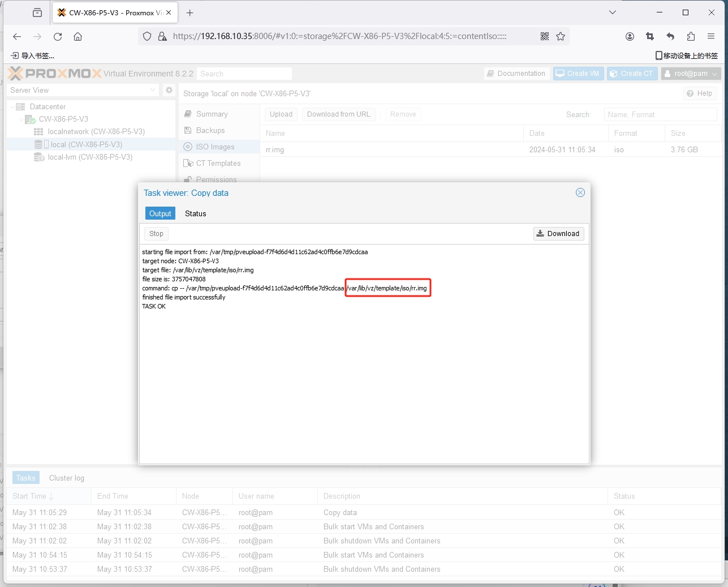The image size is (728, 587).
Task: Open the browser account icon
Action: tap(630, 36)
